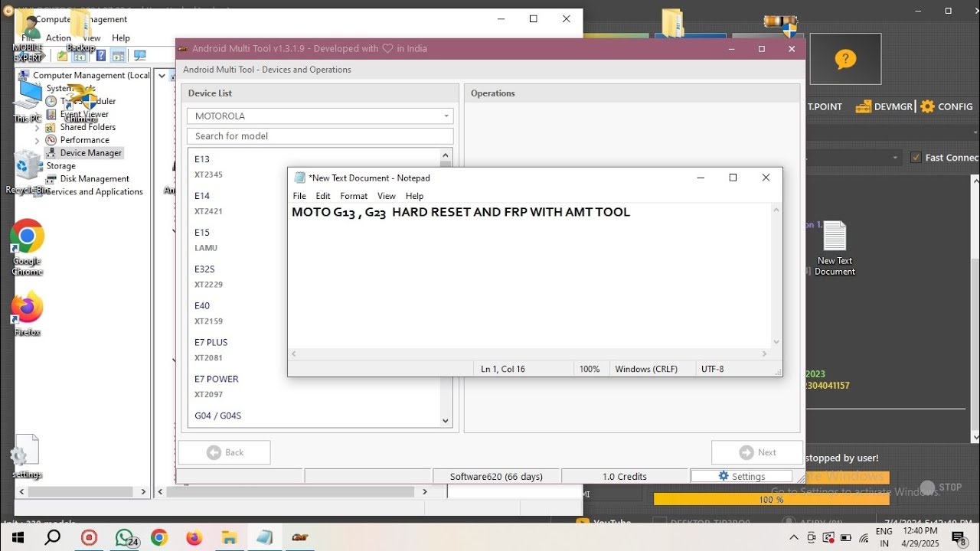
Task: Open Action menu in Computer Management
Action: pyautogui.click(x=58, y=37)
